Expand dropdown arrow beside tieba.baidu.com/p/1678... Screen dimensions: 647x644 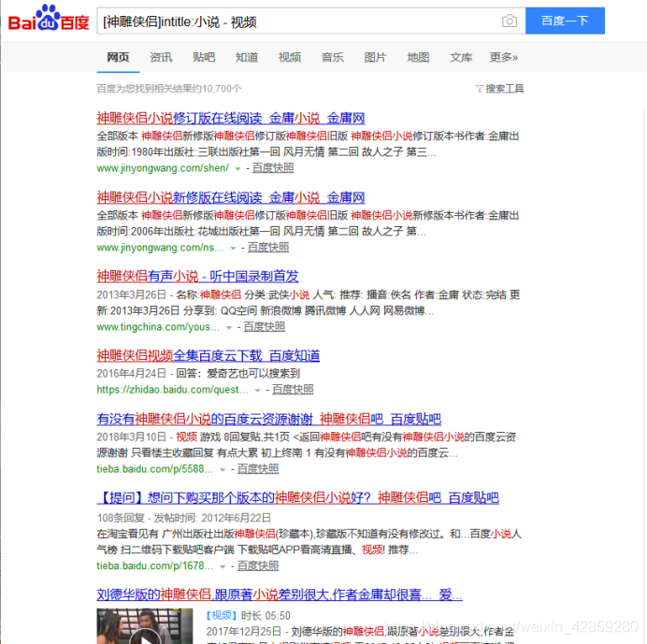(x=223, y=566)
